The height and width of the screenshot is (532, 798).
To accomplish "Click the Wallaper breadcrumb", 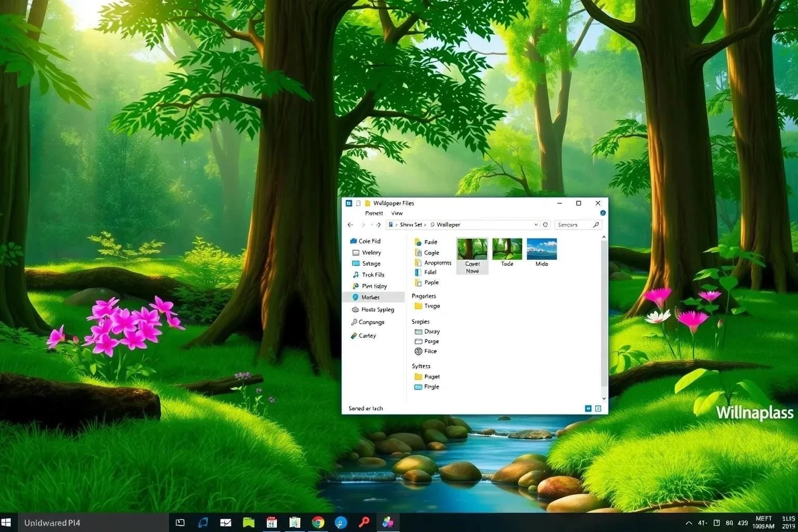I will click(x=448, y=225).
